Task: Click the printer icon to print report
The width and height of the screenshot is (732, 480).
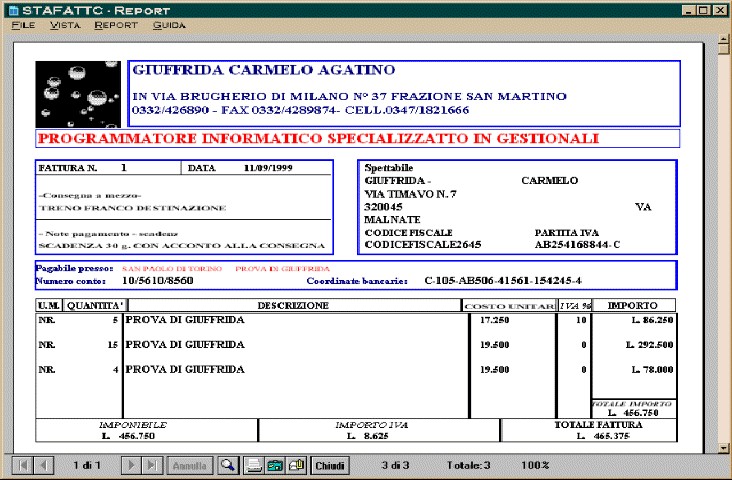Action: pos(255,466)
